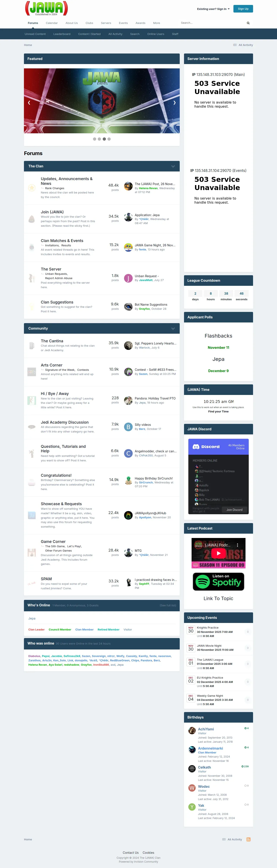This screenshot has width=277, height=868.
Task: Click ChPok350's C avatar for Angelmodder post
Action: pos(128,453)
